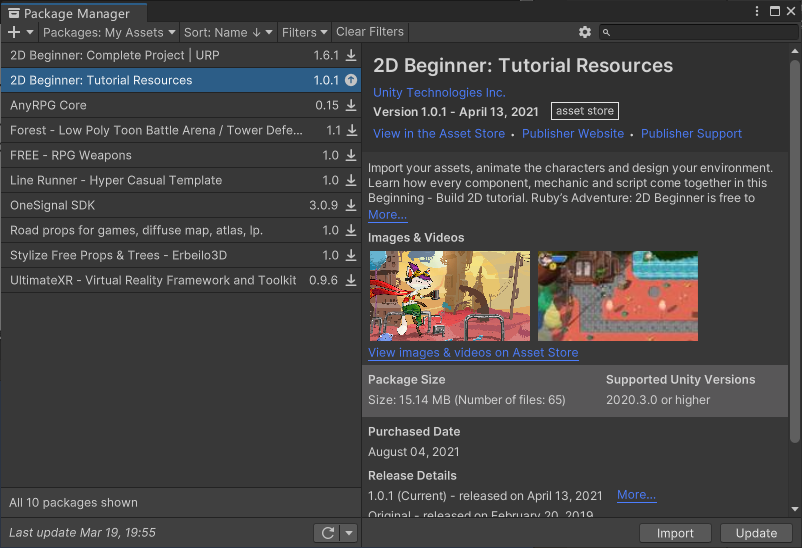The image size is (802, 548).
Task: Open the Filters dropdown
Action: (304, 32)
